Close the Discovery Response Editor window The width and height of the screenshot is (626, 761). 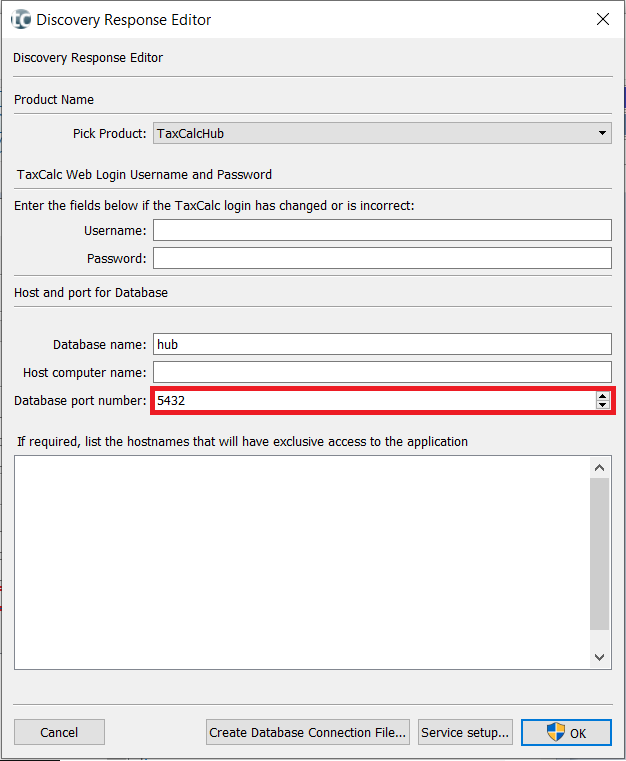602,19
